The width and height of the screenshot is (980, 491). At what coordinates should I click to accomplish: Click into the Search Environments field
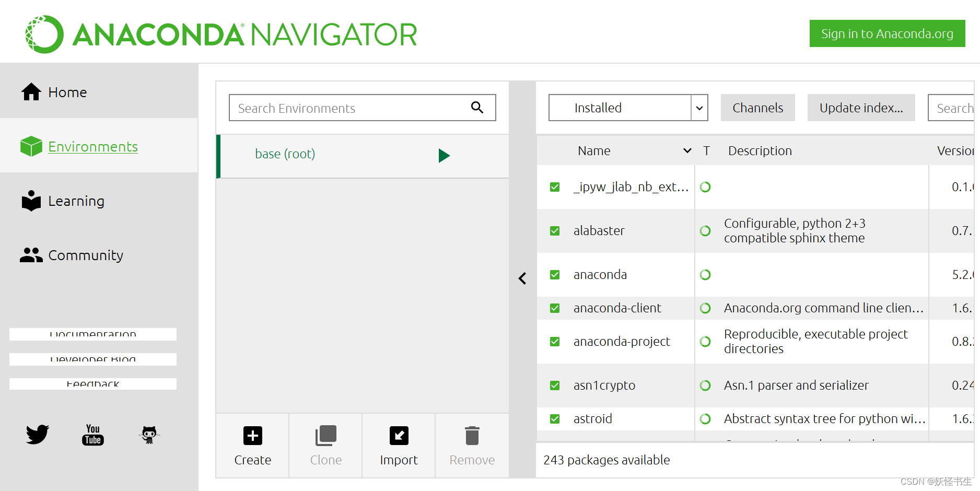point(363,108)
